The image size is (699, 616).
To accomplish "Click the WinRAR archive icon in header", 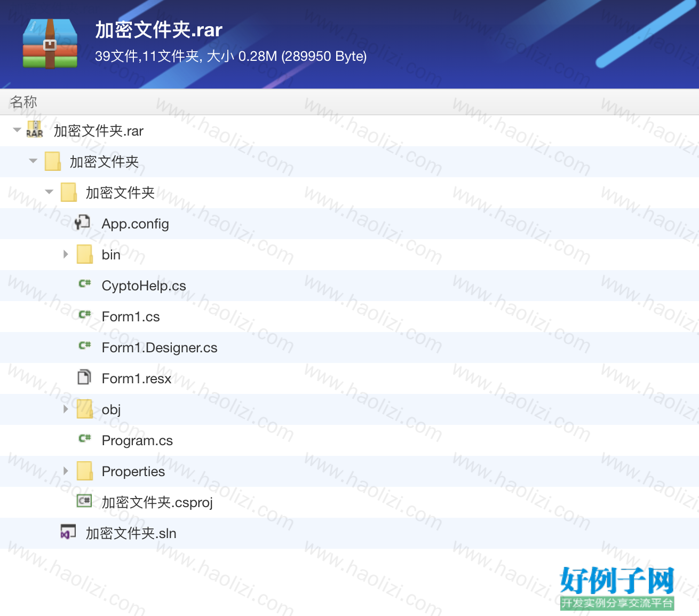I will (x=50, y=44).
